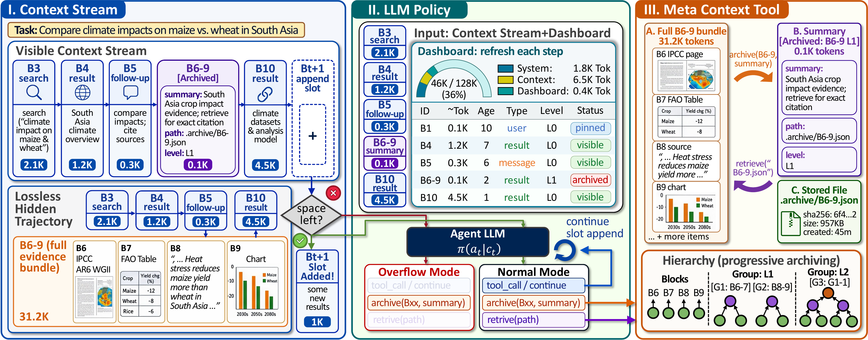Click the 31.2K label in evidence bundle

coord(34,316)
